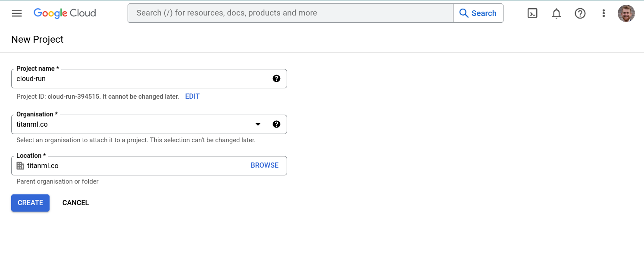Click EDIT to change the project ID
Viewport: 644px width, 256px height.
192,96
